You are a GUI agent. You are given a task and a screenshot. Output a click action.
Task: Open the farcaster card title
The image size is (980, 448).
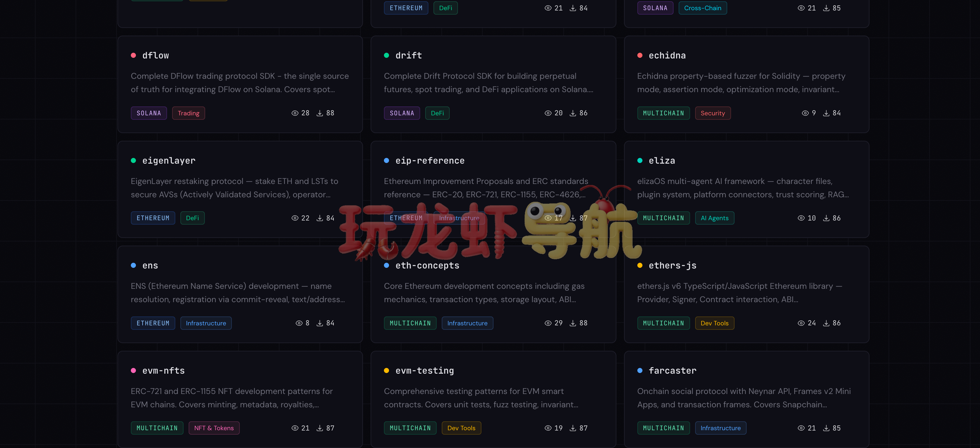[x=672, y=371]
